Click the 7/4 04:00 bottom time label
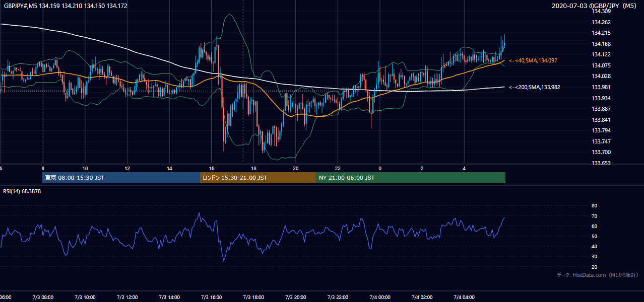The width and height of the screenshot is (644, 302). tap(464, 297)
